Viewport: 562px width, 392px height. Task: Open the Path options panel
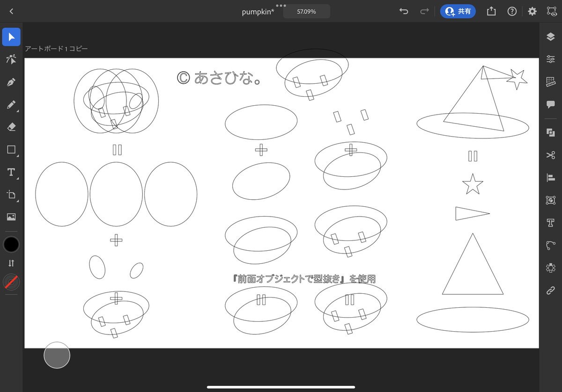point(551,245)
